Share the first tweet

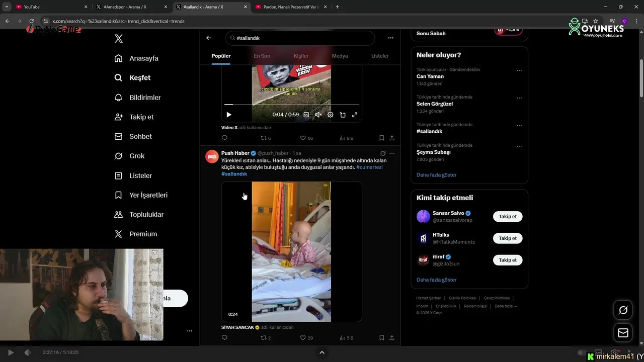(392, 138)
